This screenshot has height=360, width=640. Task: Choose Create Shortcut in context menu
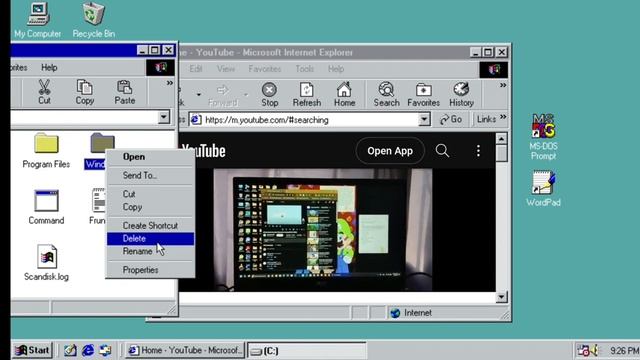coord(151,225)
